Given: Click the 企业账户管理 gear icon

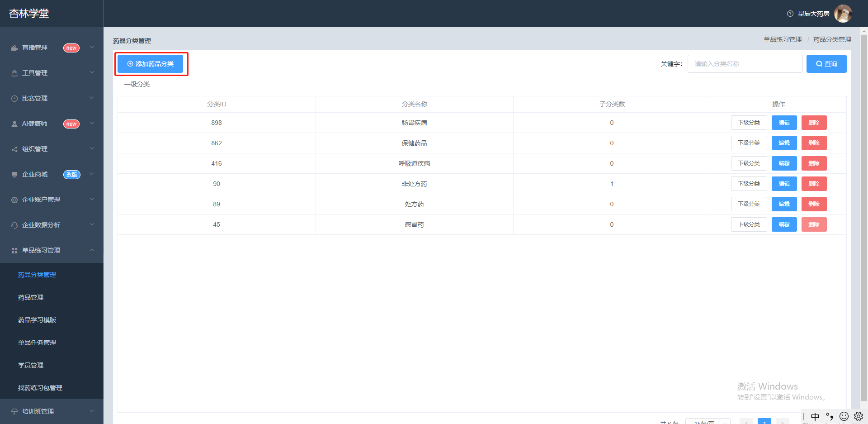Looking at the screenshot, I should (x=14, y=200).
